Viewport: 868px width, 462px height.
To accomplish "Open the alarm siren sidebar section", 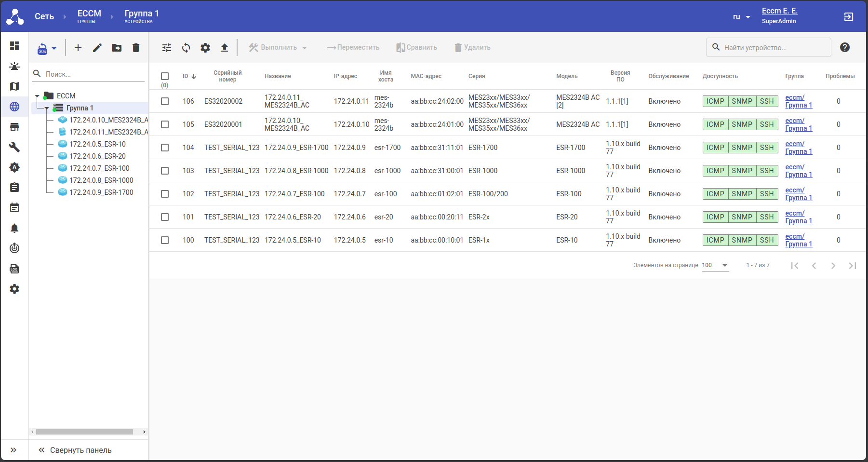I will coord(14,66).
